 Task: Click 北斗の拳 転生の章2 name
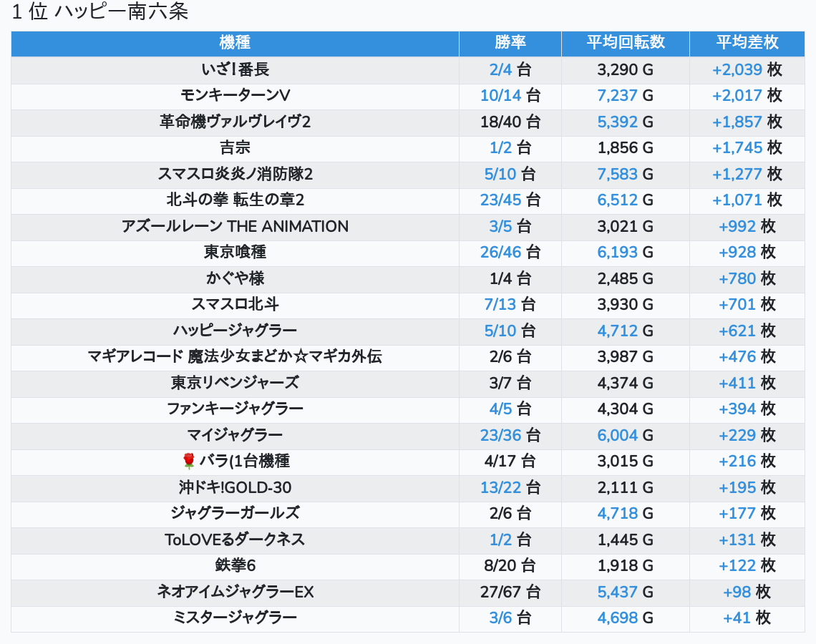235,200
